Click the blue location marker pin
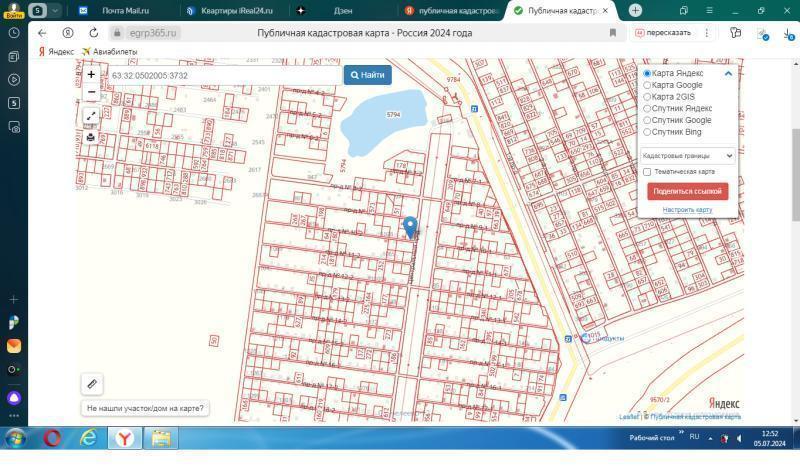Screen dimensions: 800x466 410,226
